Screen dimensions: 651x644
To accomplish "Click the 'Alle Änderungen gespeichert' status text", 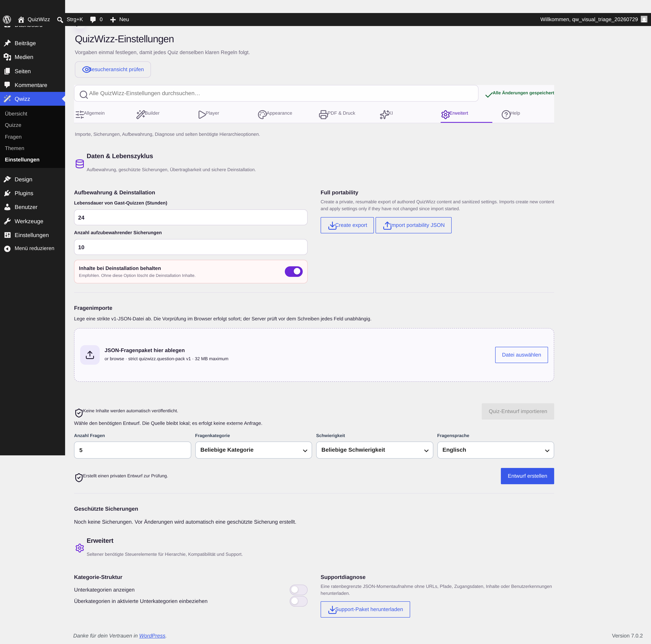I will (523, 93).
